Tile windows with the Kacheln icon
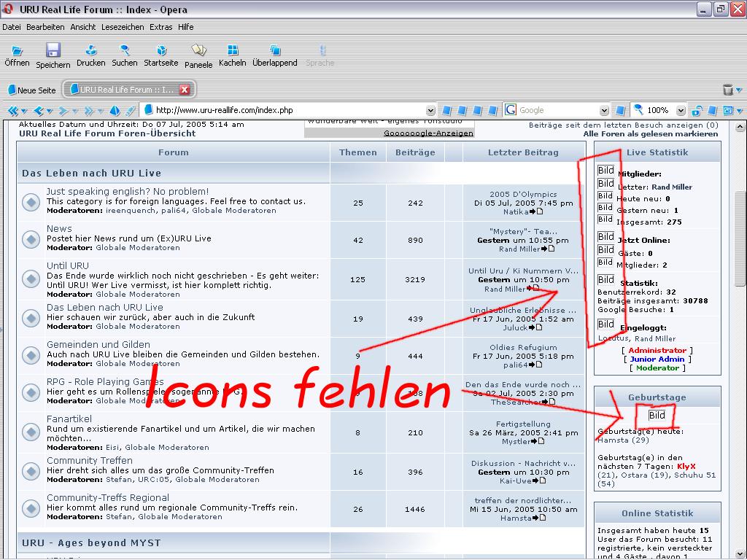747x560 pixels. 233,51
